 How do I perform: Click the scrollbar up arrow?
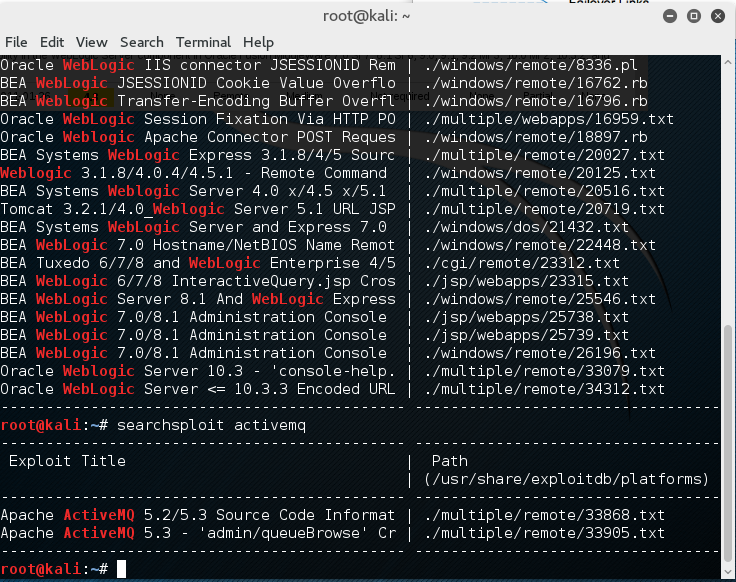tap(728, 62)
